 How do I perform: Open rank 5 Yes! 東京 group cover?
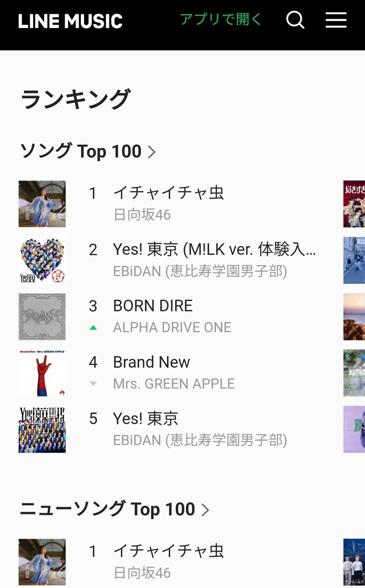point(42,430)
